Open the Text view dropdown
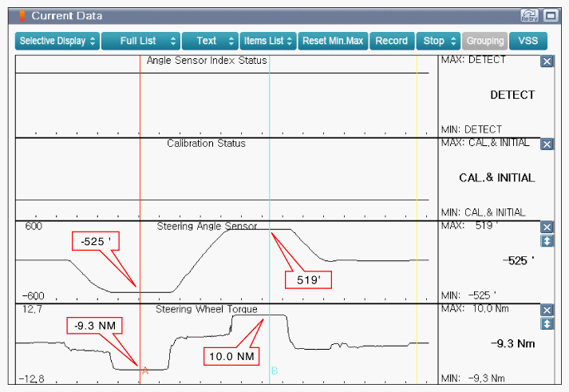 click(210, 41)
